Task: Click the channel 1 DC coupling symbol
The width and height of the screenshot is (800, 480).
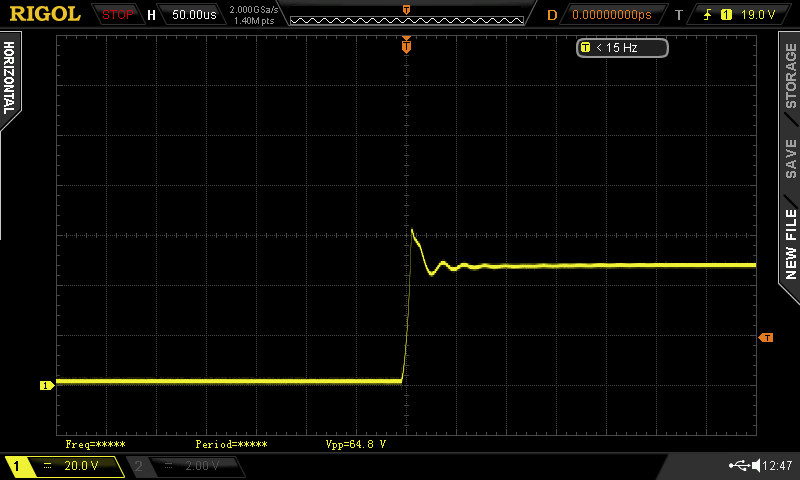Action: coord(47,465)
